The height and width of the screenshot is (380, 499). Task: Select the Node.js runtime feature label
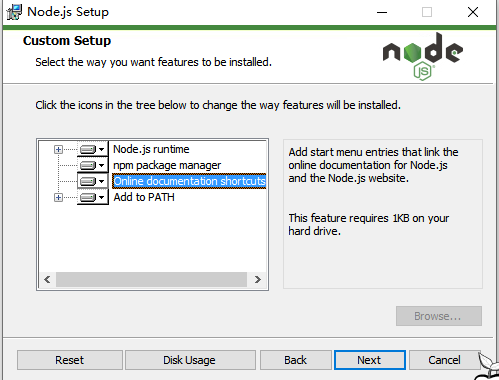151,149
